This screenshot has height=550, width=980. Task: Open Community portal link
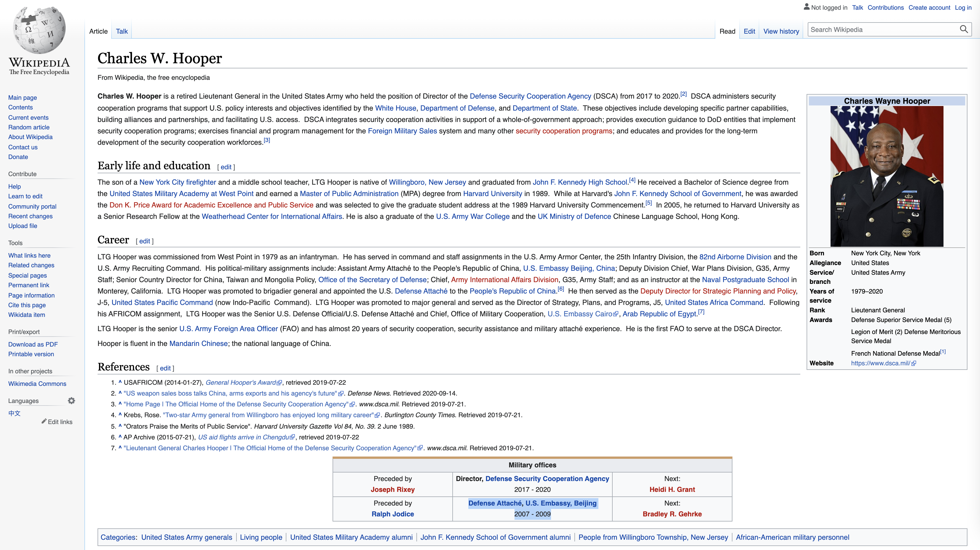(32, 206)
